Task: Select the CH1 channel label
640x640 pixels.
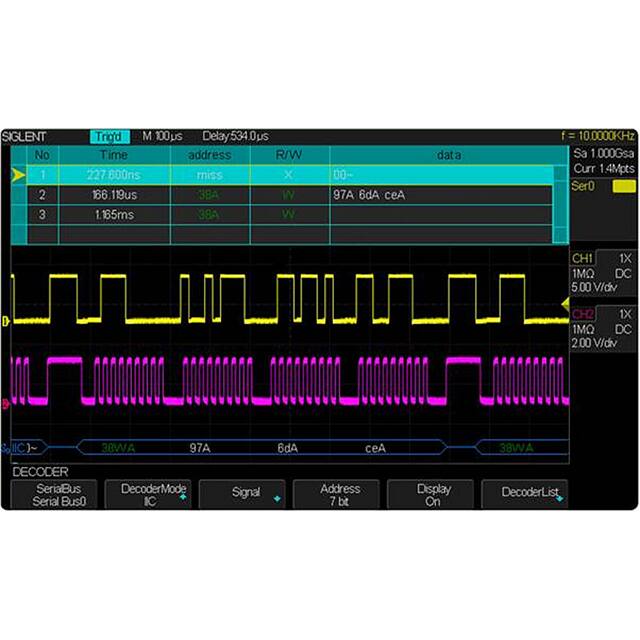Action: click(582, 258)
